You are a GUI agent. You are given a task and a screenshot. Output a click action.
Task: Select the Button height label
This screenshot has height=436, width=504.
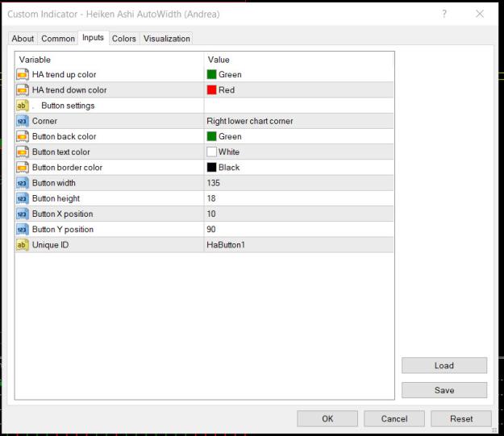click(56, 198)
